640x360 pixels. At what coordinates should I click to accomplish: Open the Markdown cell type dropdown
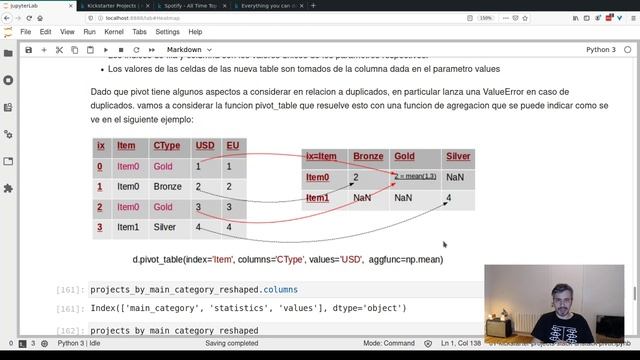[x=189, y=50]
